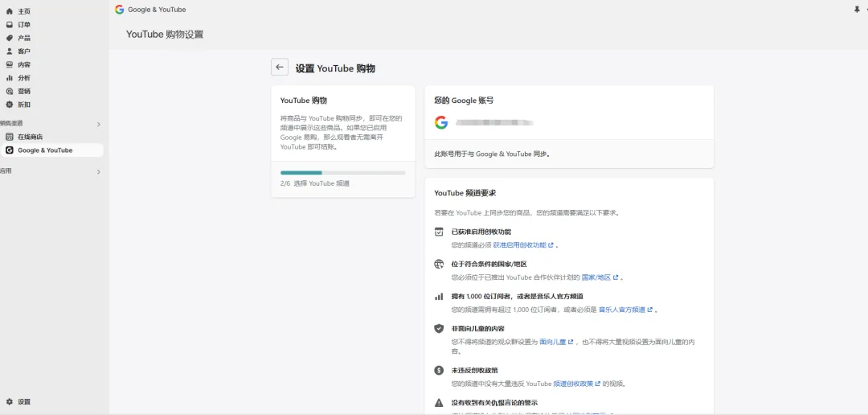Click 没有收到有关仇恨言论的警示 title

pos(494,402)
